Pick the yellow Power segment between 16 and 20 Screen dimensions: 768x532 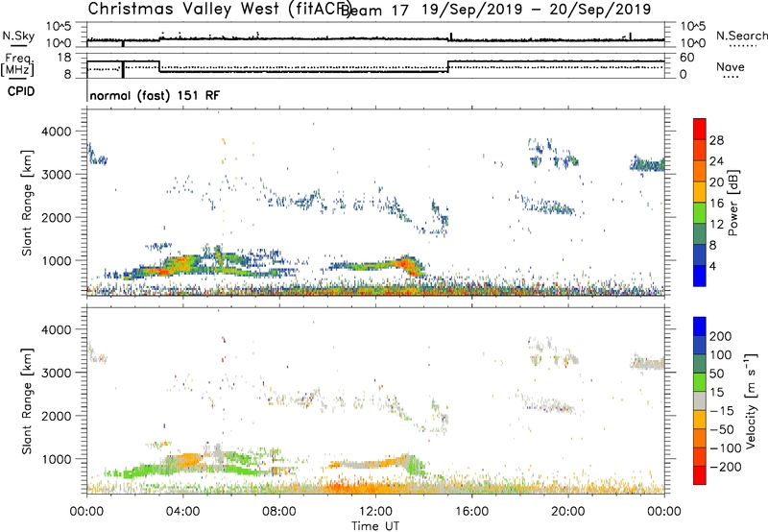click(x=700, y=192)
